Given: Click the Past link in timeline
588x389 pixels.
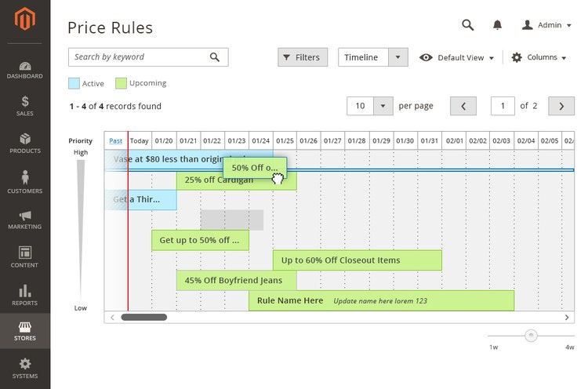Looking at the screenshot, I should pos(115,141).
